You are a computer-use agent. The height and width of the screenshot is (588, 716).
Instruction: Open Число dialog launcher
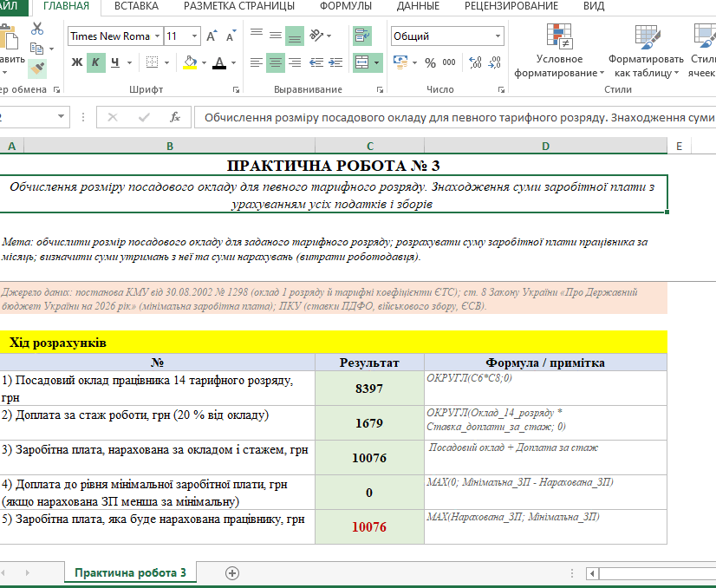(x=501, y=90)
